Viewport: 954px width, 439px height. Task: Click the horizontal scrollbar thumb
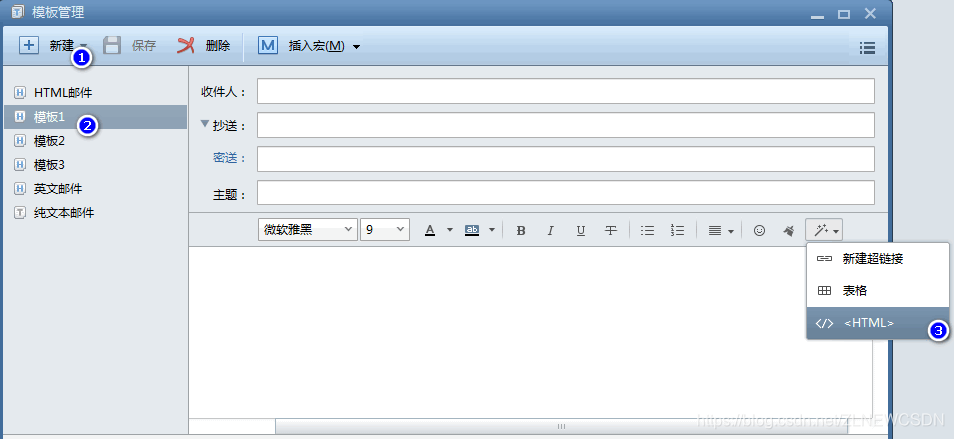tap(562, 426)
